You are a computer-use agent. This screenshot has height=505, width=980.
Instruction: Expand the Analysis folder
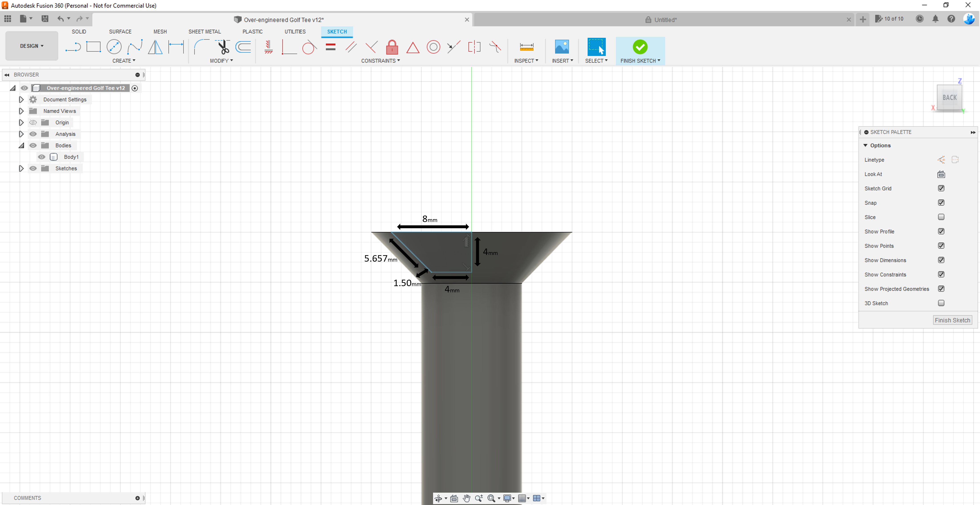click(x=21, y=134)
